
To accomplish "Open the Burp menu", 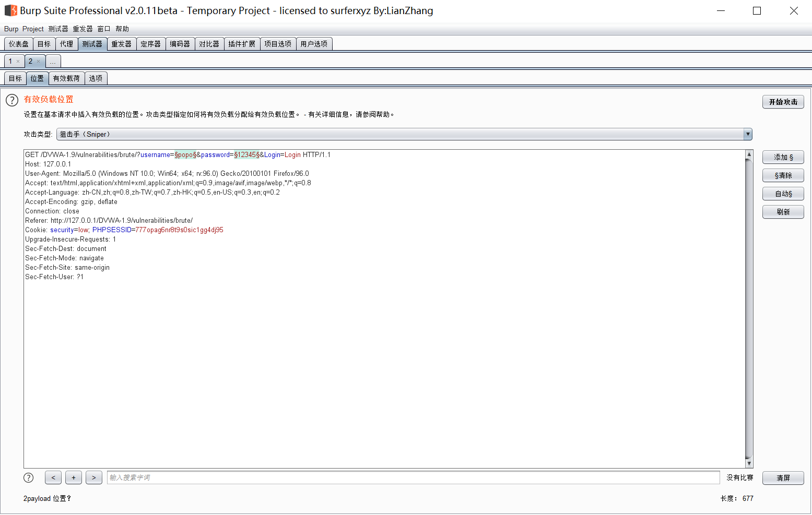I will pyautogui.click(x=11, y=29).
